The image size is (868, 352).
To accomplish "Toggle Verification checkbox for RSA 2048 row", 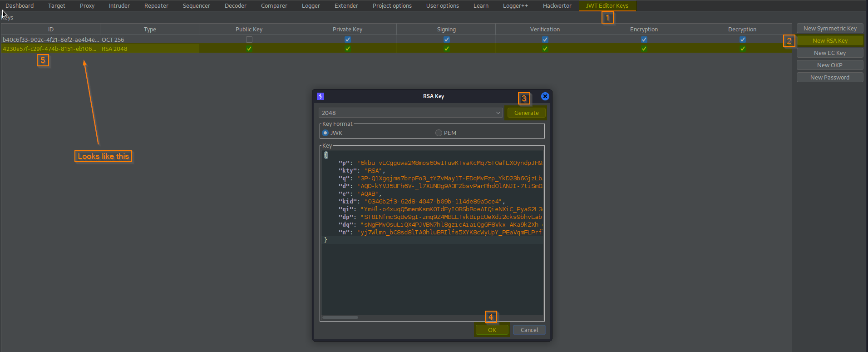I will [545, 49].
